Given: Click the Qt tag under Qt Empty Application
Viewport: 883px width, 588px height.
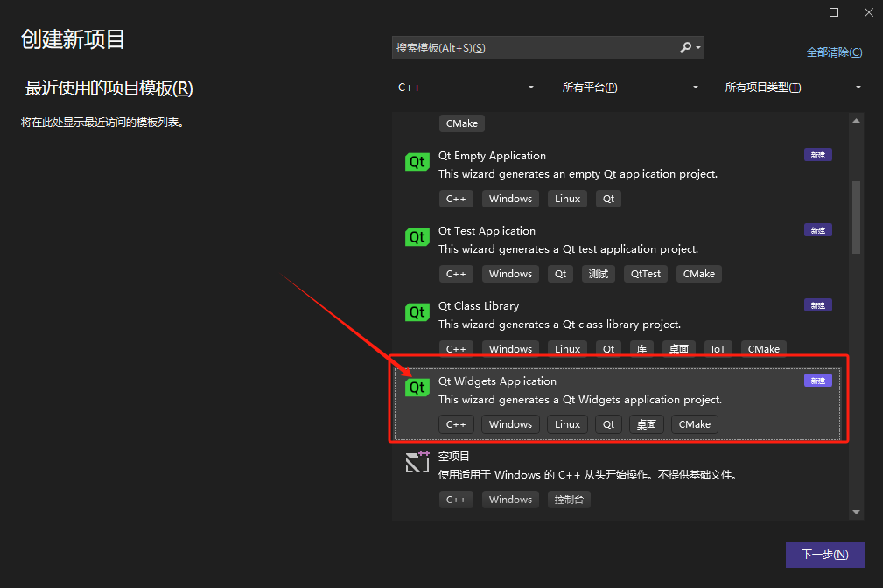Looking at the screenshot, I should (609, 199).
